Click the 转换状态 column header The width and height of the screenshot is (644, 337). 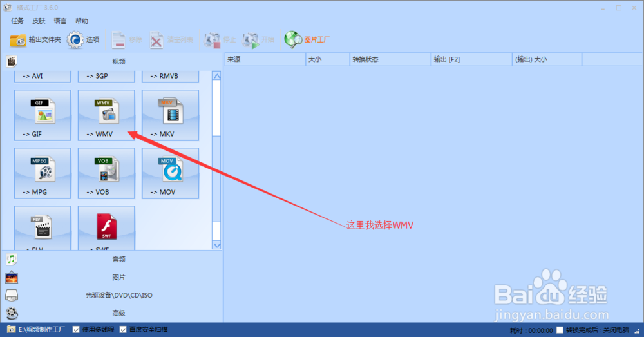click(x=390, y=59)
